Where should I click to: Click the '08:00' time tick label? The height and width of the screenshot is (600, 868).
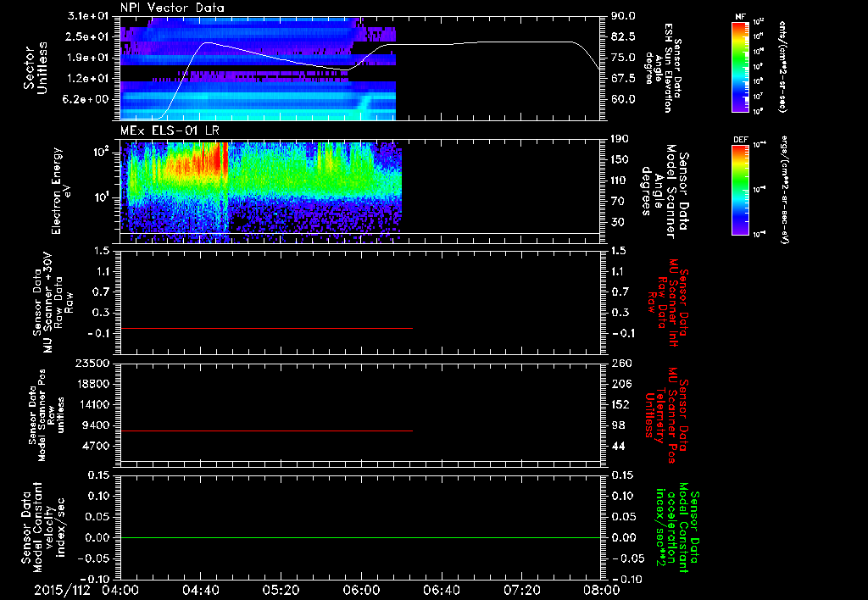(602, 590)
